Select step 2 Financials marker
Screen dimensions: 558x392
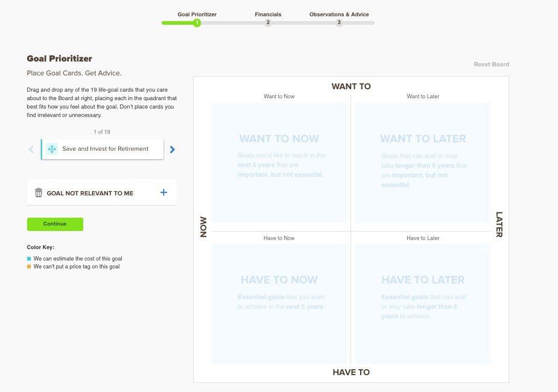[268, 23]
